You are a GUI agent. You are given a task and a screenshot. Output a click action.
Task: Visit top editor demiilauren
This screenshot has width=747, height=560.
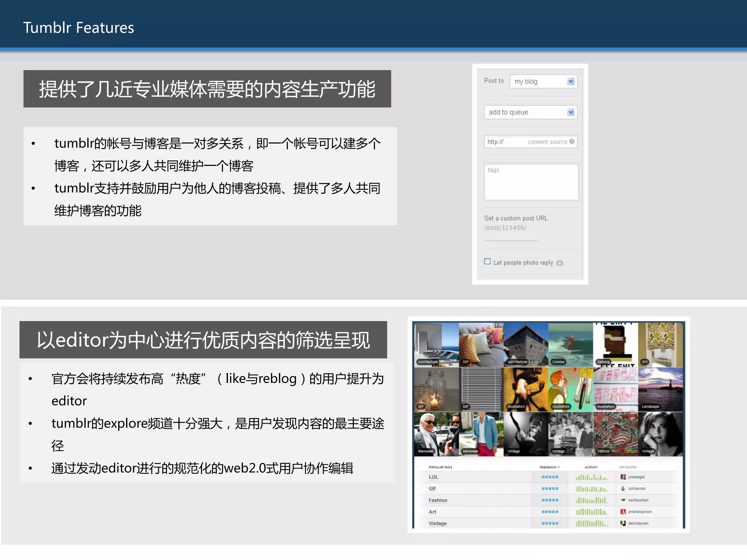coord(638,523)
